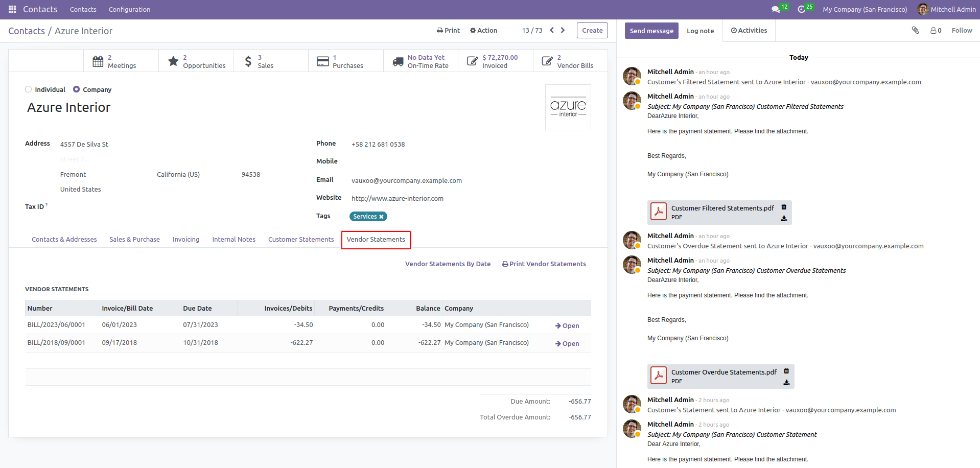The width and height of the screenshot is (980, 468).
Task: Open the Invoiced pencil stat button
Action: [496, 61]
